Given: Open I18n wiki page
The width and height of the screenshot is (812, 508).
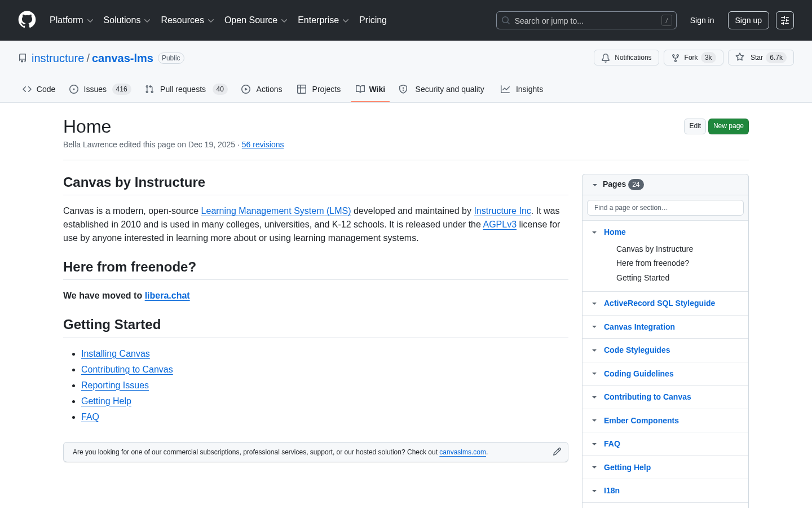Looking at the screenshot, I should tap(612, 491).
